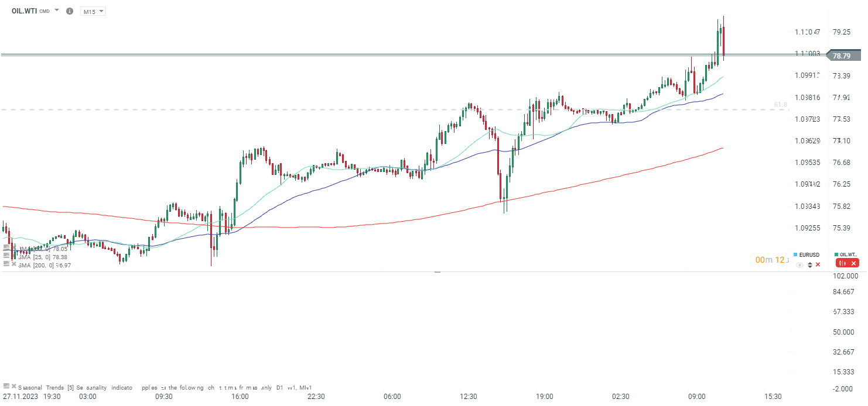The image size is (868, 406).
Task: Remove the SMA 200 indicator with X icon
Action: pyautogui.click(x=13, y=265)
